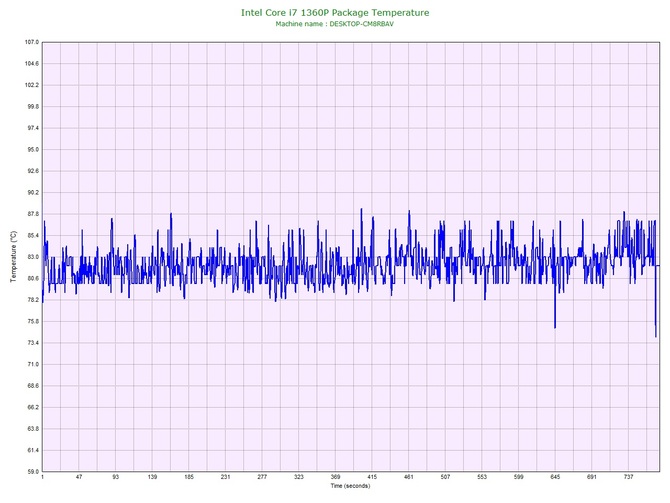Click the 59.0 y-axis tick label
The width and height of the screenshot is (670, 503).
coord(33,472)
